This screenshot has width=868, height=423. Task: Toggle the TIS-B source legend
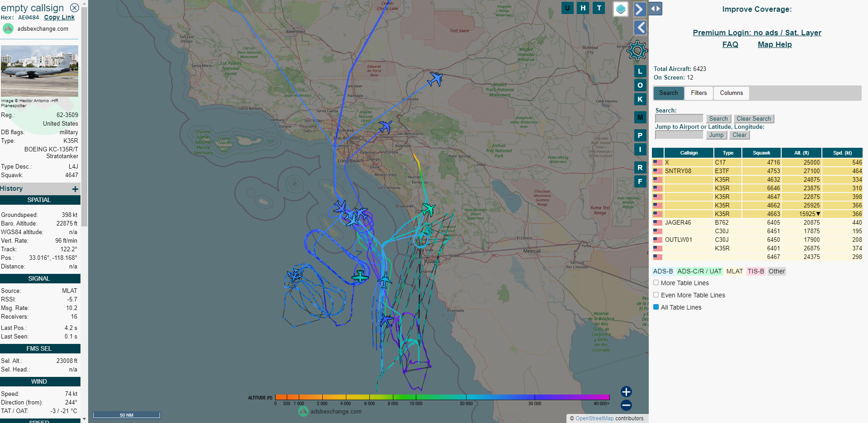click(755, 271)
